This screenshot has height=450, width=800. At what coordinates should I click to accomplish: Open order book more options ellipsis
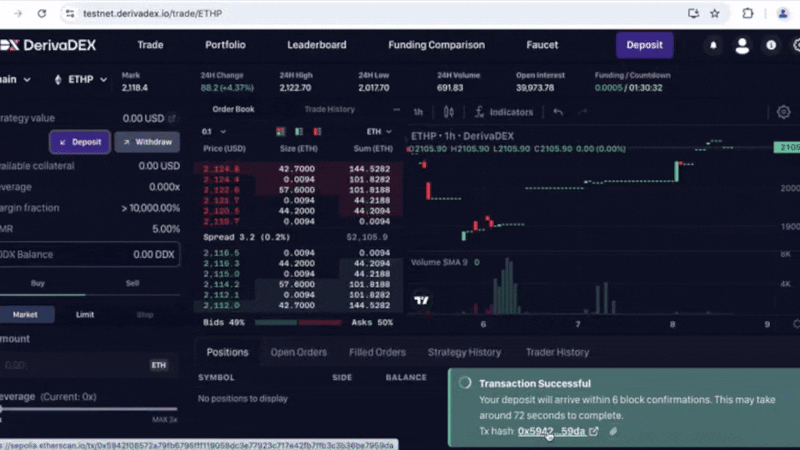point(396,109)
